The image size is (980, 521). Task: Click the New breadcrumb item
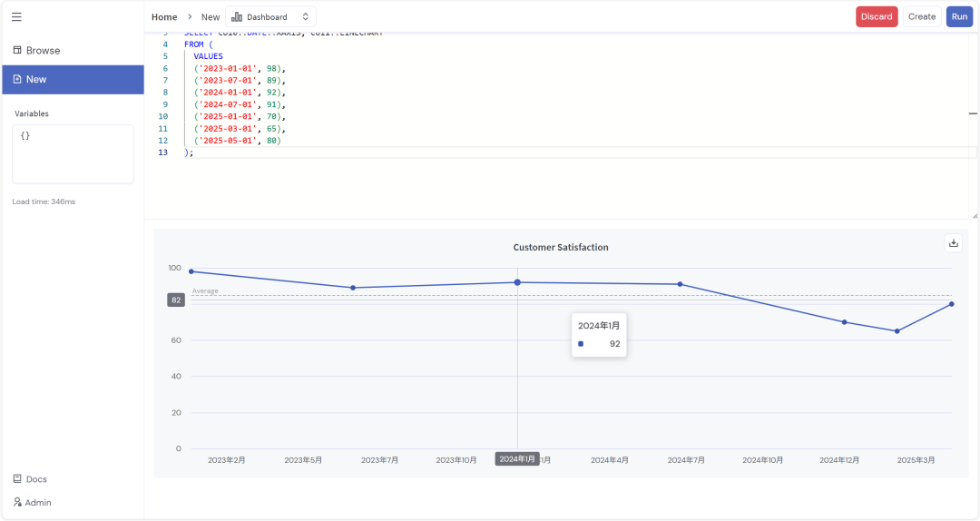pos(211,16)
